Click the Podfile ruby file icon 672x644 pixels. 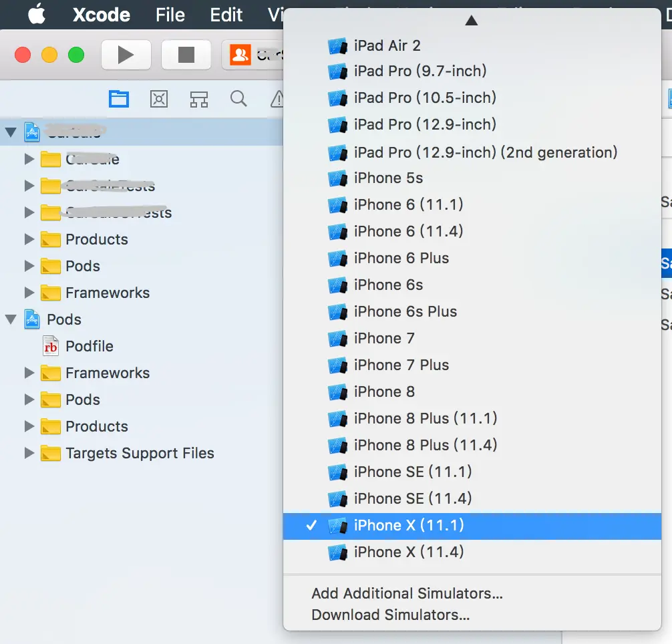click(x=51, y=346)
